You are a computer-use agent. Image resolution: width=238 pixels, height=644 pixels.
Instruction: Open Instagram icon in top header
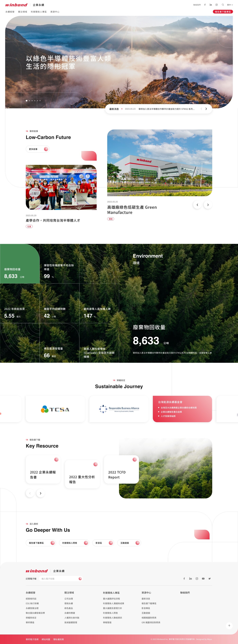(216, 5)
